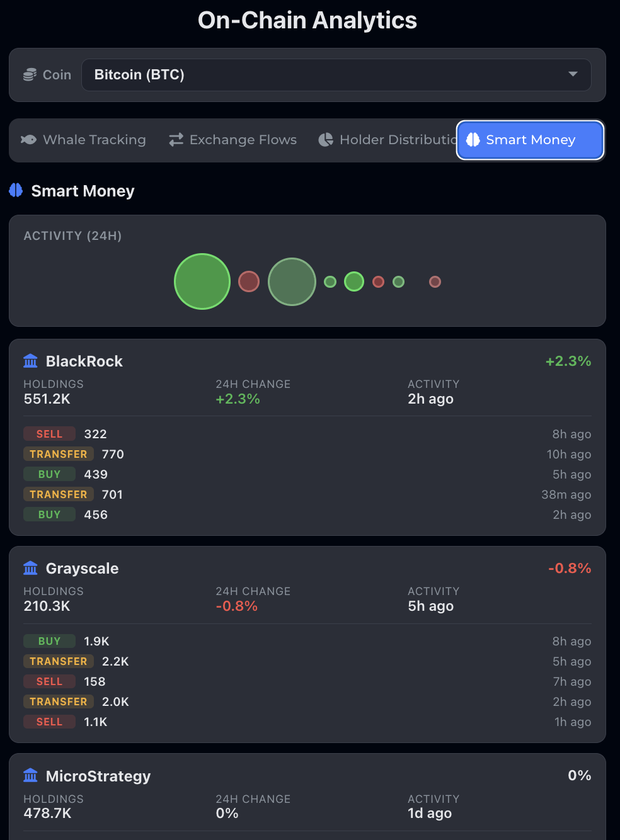The height and width of the screenshot is (840, 620).
Task: Toggle the SELL badge on BlackRock's 322 transaction
Action: point(49,433)
